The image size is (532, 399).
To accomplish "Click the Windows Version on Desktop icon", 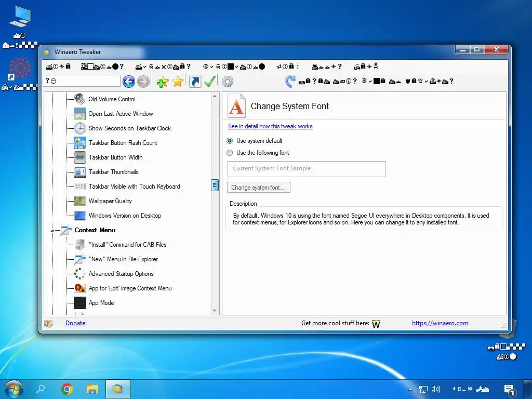I will coord(79,216).
